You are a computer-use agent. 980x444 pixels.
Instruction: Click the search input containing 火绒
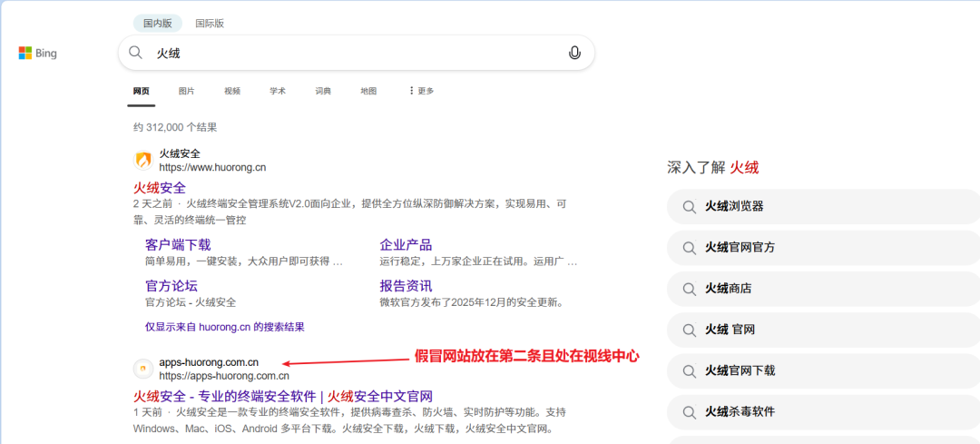357,53
